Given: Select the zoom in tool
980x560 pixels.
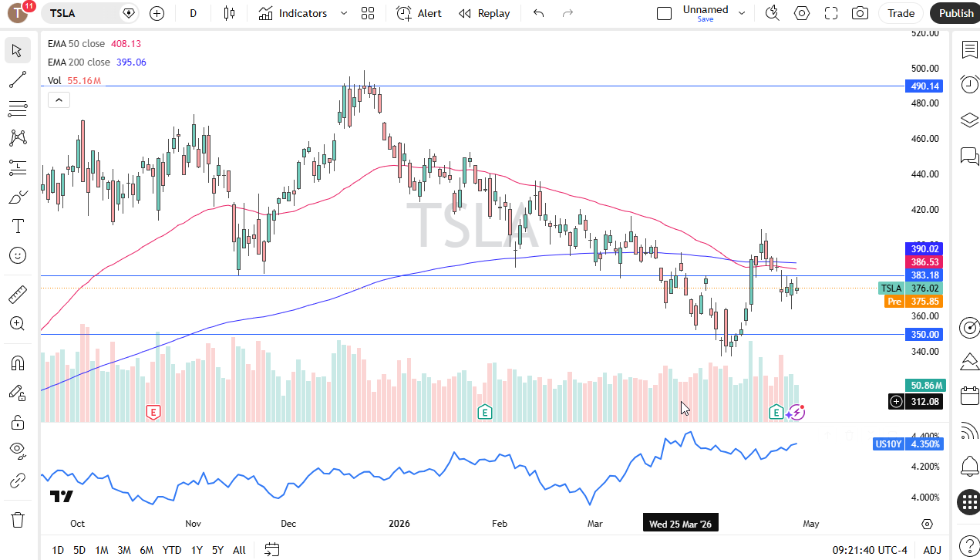Looking at the screenshot, I should tap(18, 324).
